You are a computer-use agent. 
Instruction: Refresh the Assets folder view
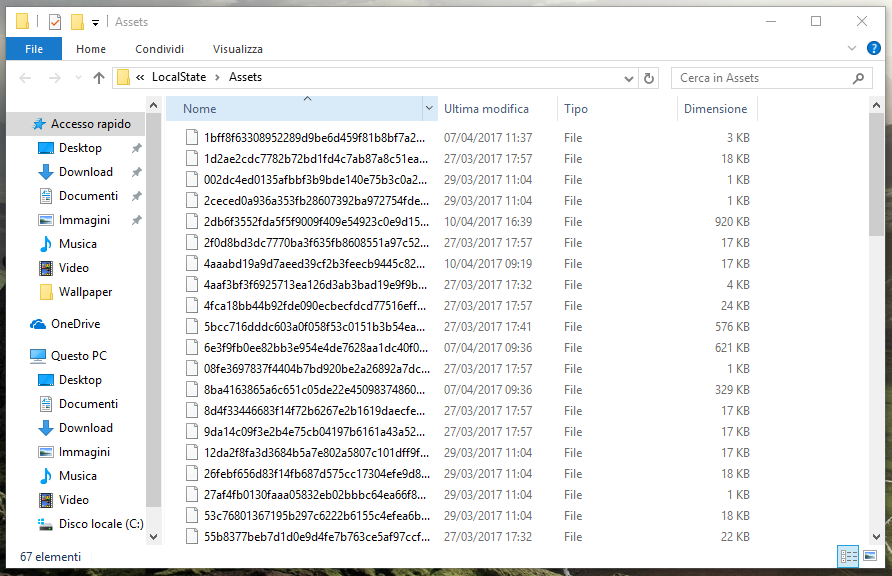(x=649, y=78)
